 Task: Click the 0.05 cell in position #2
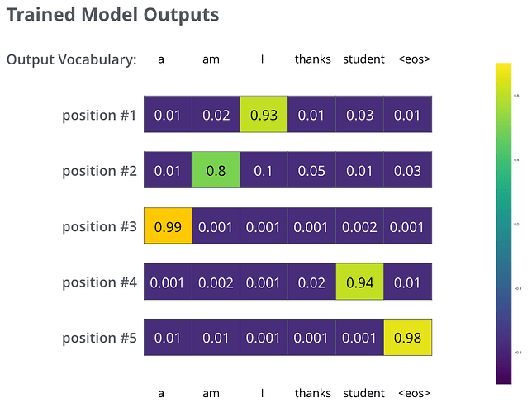click(312, 171)
